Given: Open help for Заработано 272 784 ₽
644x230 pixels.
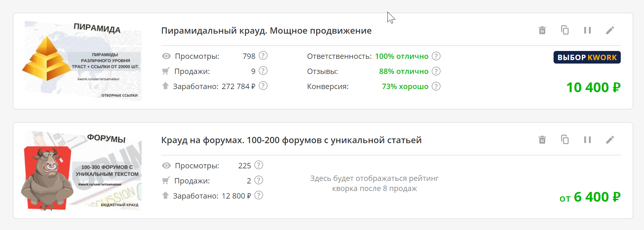Looking at the screenshot, I should click(263, 86).
